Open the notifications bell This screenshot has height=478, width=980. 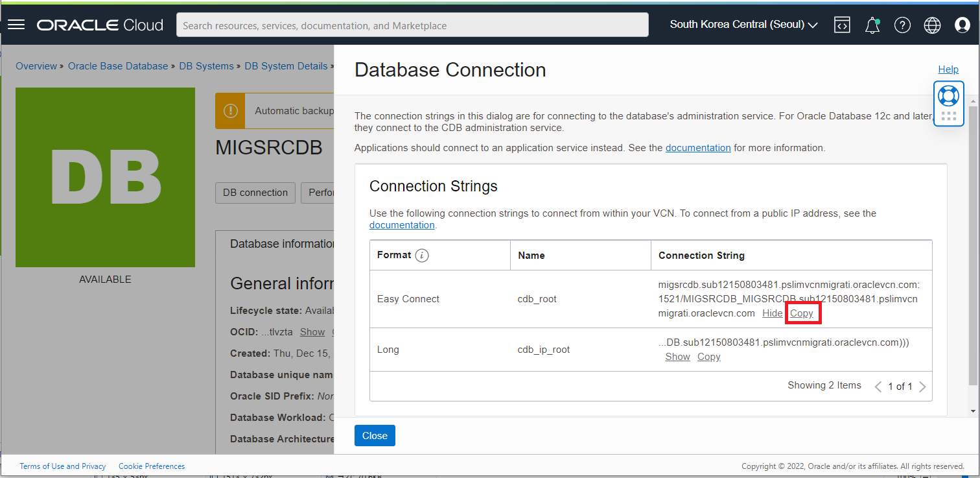[x=872, y=25]
